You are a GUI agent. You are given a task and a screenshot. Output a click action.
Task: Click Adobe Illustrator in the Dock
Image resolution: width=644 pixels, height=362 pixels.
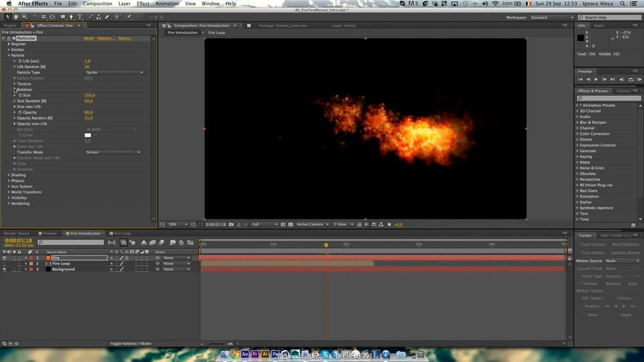[x=265, y=354]
